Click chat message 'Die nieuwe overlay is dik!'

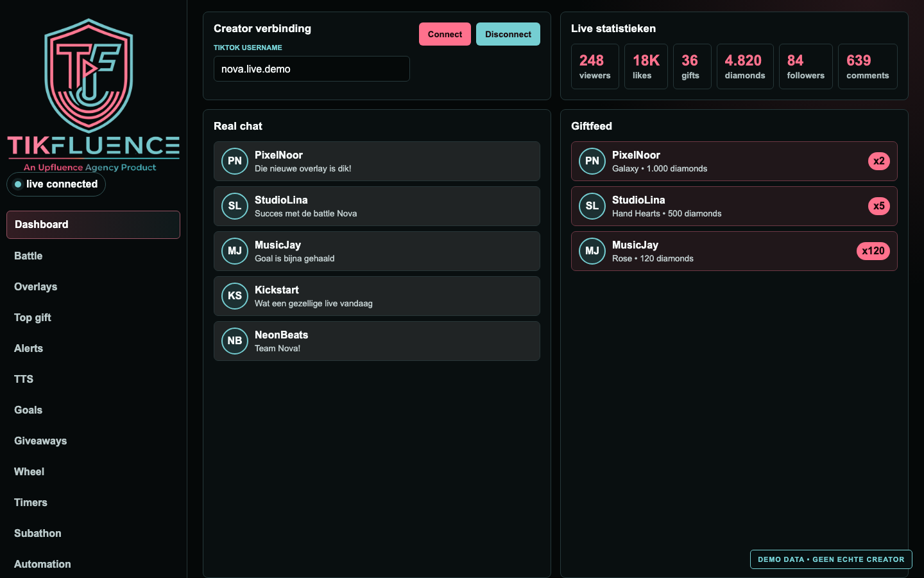point(303,169)
